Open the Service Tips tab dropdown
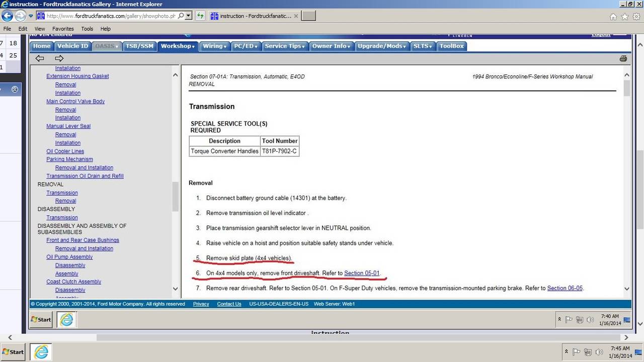The height and width of the screenshot is (362, 644). [x=285, y=46]
